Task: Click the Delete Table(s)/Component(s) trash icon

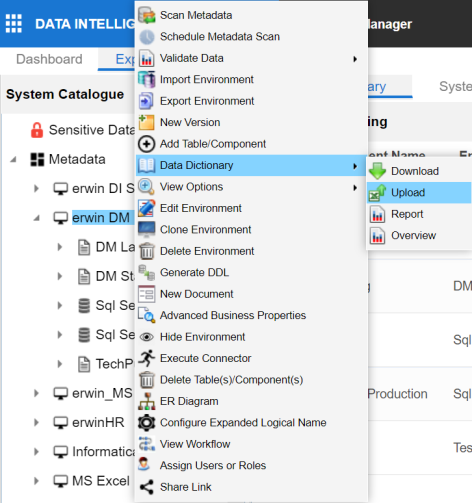Action: pyautogui.click(x=147, y=380)
